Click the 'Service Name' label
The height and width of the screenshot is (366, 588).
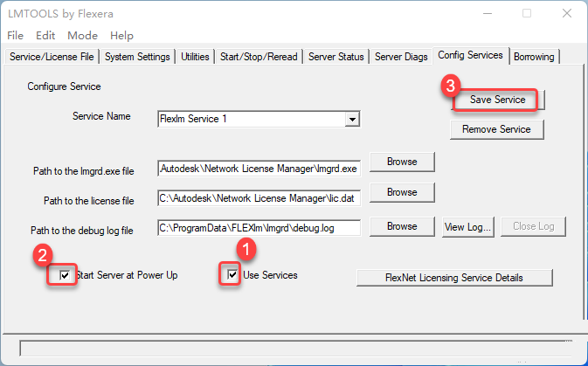[101, 116]
